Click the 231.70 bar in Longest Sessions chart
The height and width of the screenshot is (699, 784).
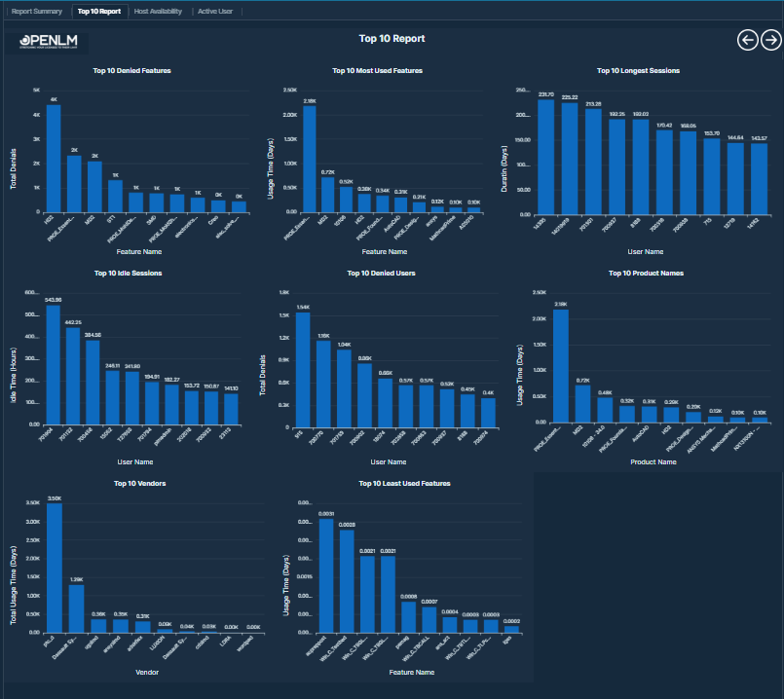545,156
